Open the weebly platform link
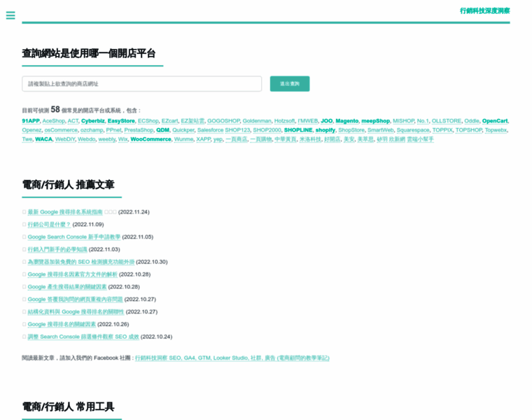This screenshot has width=532, height=420. [x=107, y=139]
